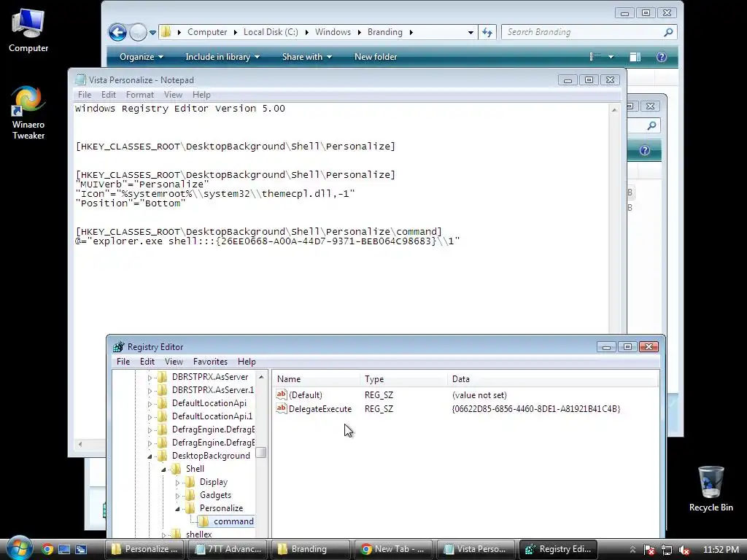The width and height of the screenshot is (747, 560).
Task: Click the search magnifier in Branding window
Action: tap(668, 32)
